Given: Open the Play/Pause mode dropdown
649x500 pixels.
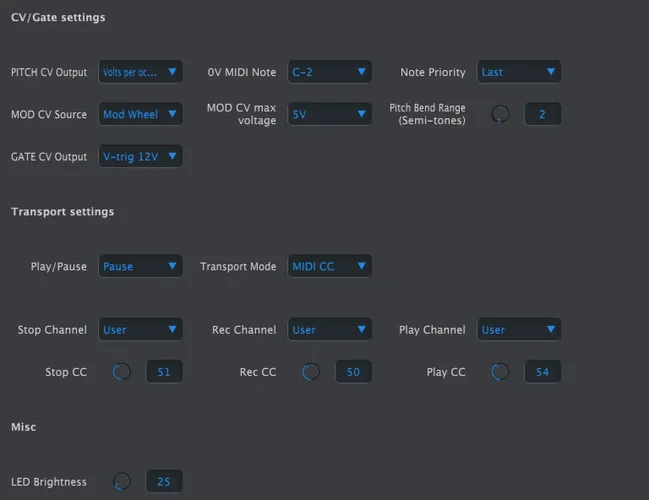Looking at the screenshot, I should [x=141, y=266].
